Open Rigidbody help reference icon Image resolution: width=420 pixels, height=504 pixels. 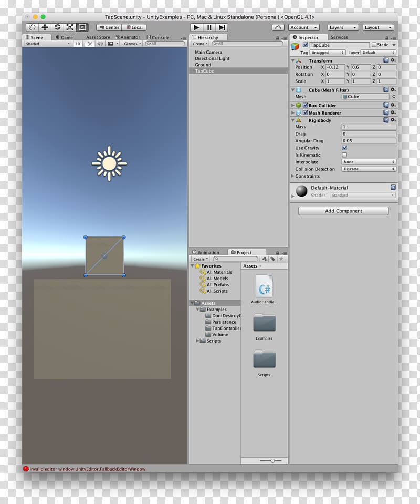pyautogui.click(x=386, y=120)
